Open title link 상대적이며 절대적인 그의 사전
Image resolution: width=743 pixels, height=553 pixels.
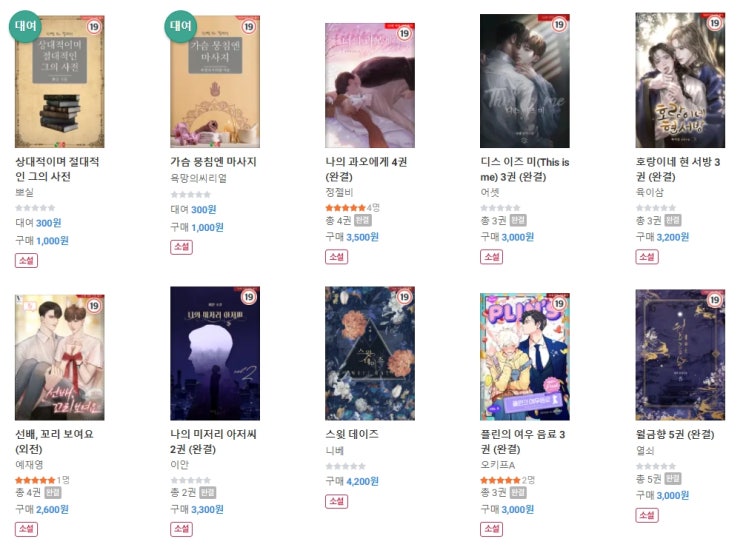57,169
